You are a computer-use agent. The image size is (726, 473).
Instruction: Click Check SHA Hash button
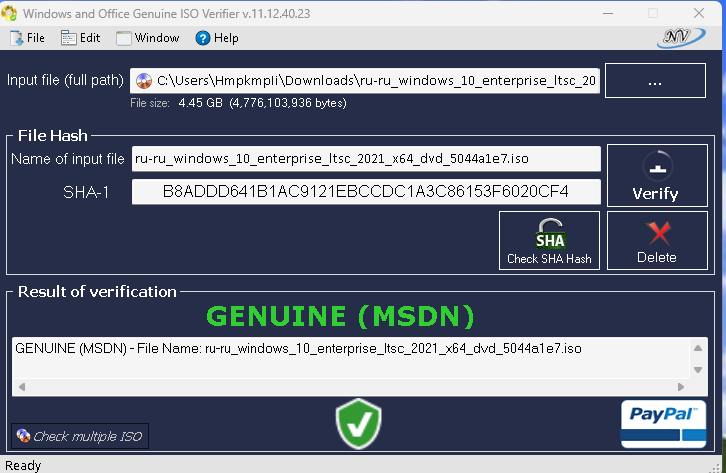point(549,241)
